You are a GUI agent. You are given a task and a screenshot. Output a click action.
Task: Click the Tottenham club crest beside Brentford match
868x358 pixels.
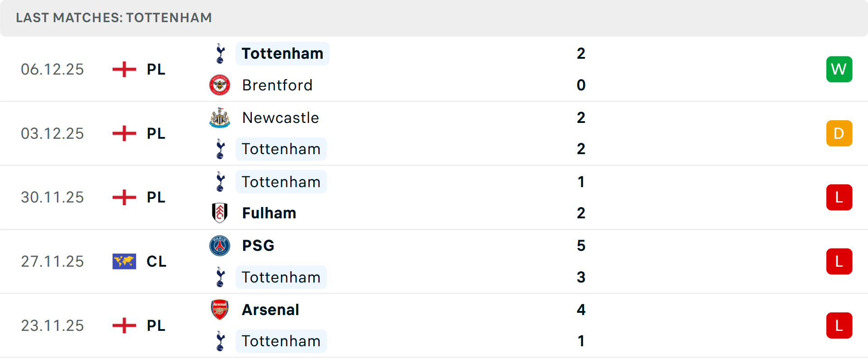(x=220, y=53)
